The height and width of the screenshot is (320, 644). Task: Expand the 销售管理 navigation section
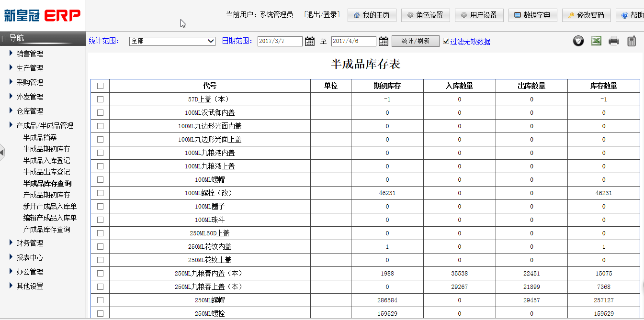tap(30, 54)
